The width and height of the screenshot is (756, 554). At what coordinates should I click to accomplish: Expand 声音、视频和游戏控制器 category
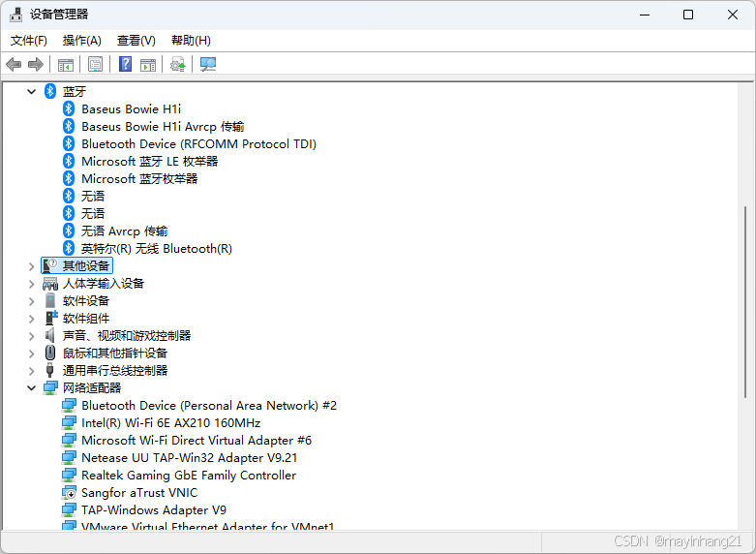click(31, 336)
